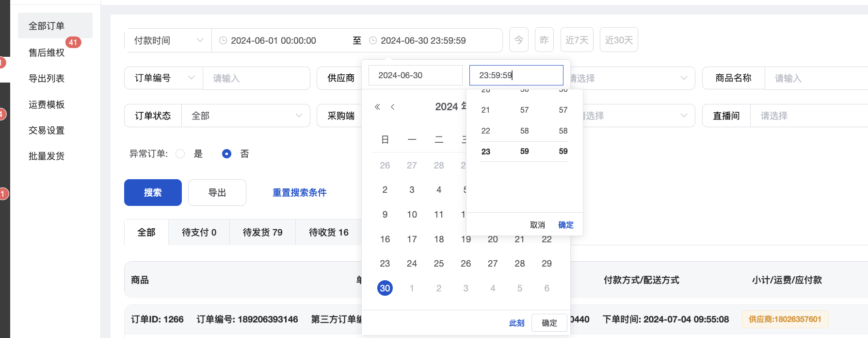Switch to the 待发货 79 tab
868x338 pixels.
coord(262,233)
